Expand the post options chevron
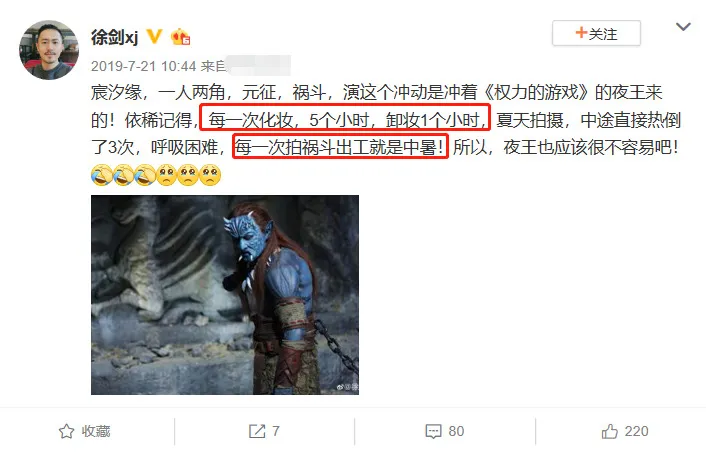This screenshot has width=706, height=454. tap(683, 27)
